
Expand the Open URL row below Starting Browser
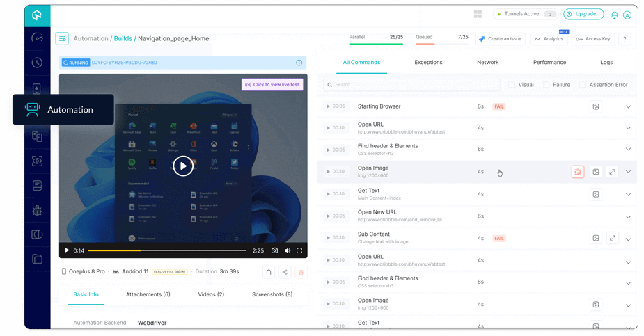628,128
